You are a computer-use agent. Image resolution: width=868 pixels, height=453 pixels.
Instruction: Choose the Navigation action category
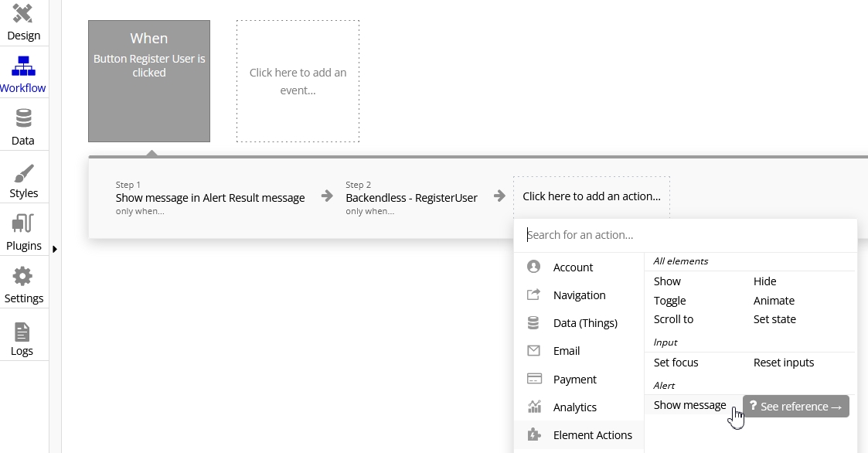pos(579,295)
